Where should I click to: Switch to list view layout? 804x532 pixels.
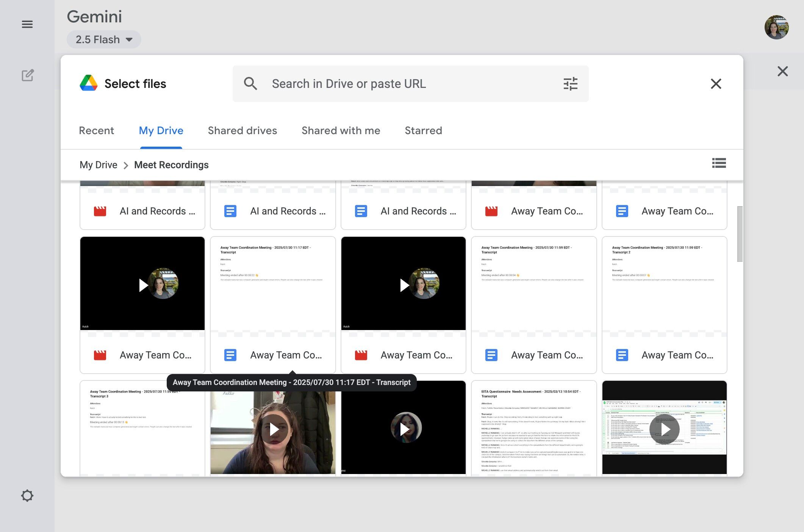(x=719, y=163)
